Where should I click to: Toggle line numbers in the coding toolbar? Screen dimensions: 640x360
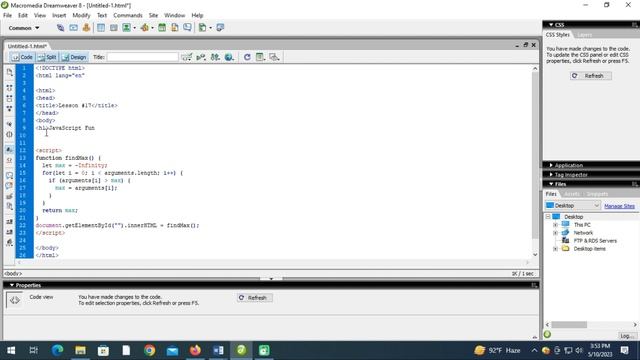coord(9,150)
